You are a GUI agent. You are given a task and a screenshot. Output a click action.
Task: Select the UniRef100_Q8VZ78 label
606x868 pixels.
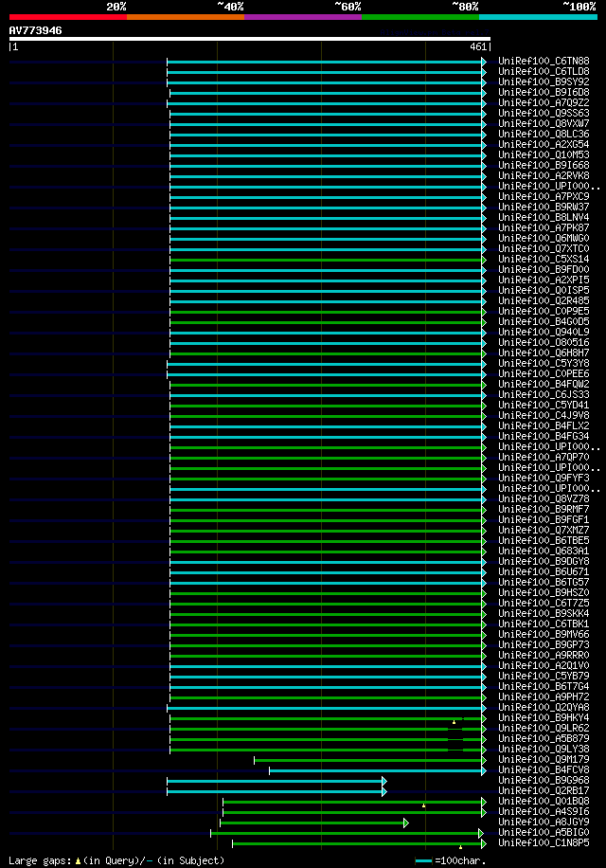pyautogui.click(x=544, y=499)
